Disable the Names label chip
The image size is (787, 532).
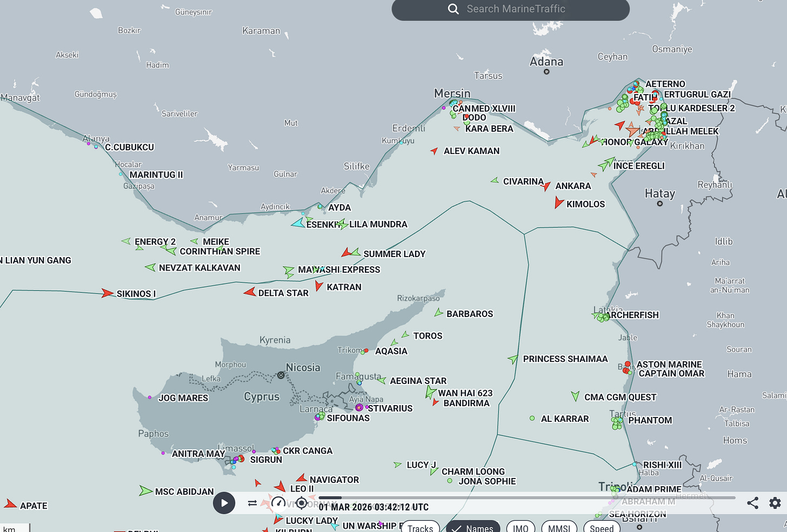point(473,528)
